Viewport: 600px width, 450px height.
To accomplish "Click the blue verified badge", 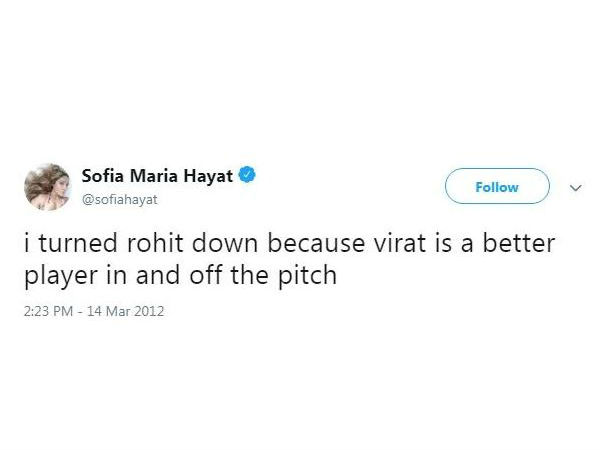I will pyautogui.click(x=249, y=177).
